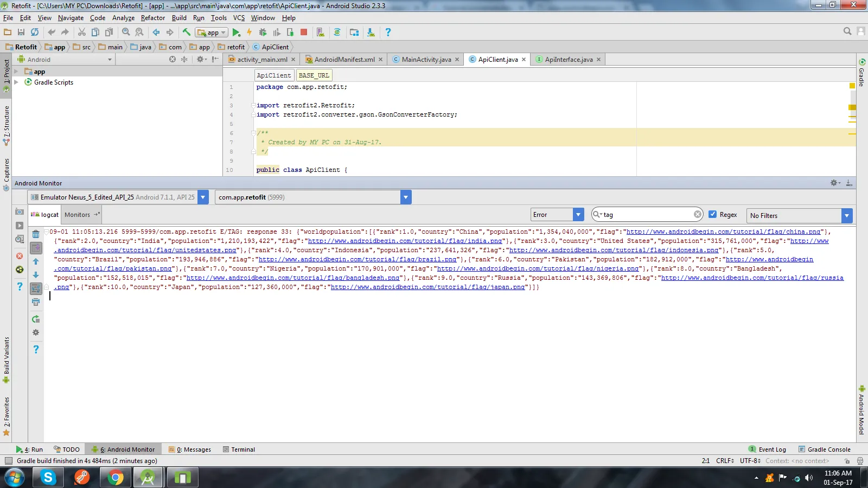The image size is (868, 488).
Task: Switch to the ApiInterface.java tab
Action: 569,60
